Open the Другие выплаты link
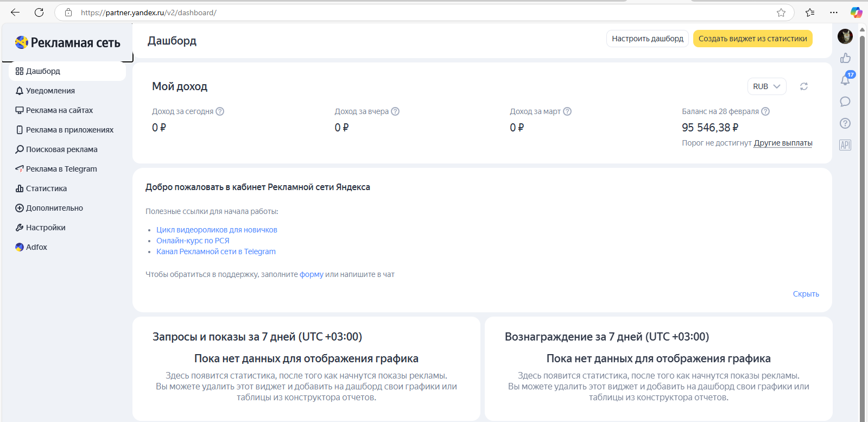Viewport: 868px width, 422px height. [783, 143]
